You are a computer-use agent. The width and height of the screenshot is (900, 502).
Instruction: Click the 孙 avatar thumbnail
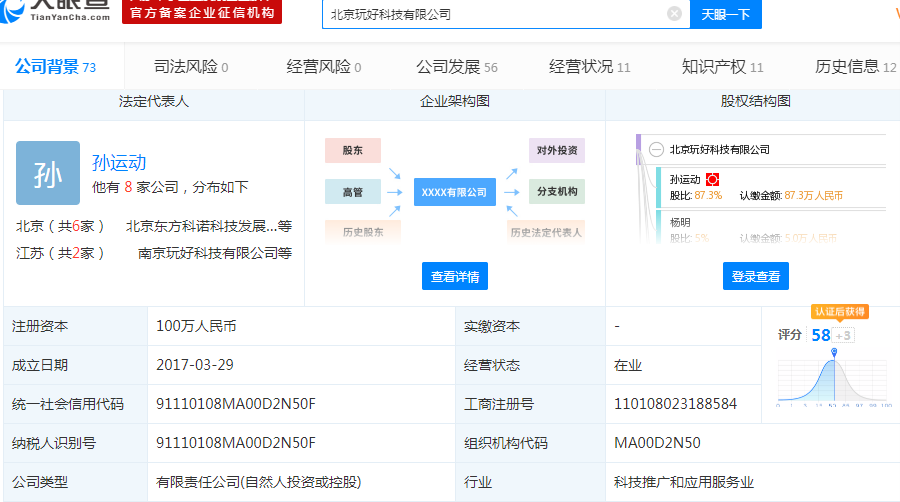[x=48, y=173]
